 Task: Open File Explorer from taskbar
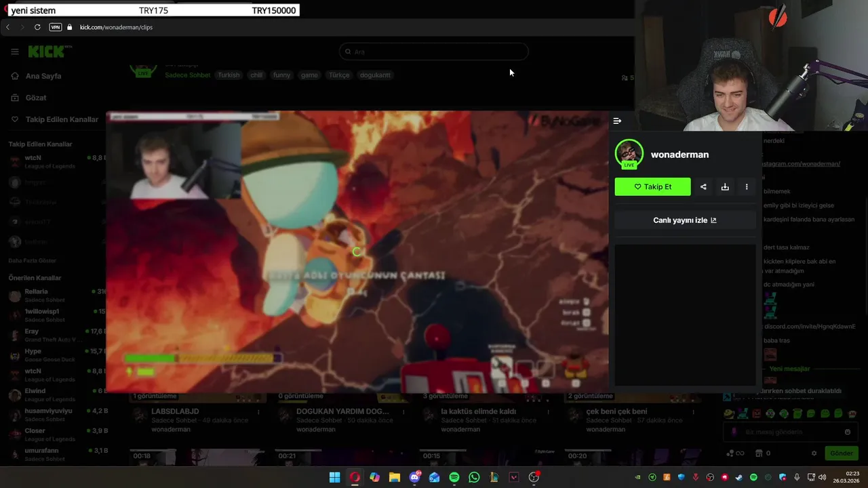395,477
